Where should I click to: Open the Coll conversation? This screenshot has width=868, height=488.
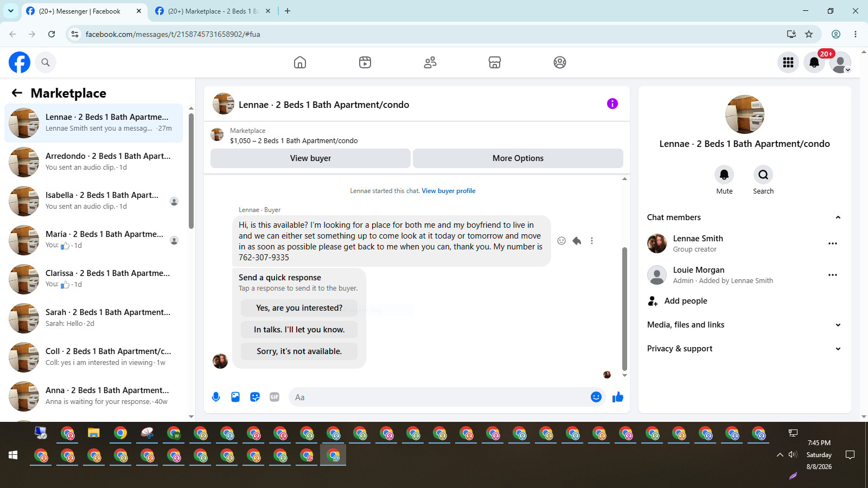click(x=93, y=357)
